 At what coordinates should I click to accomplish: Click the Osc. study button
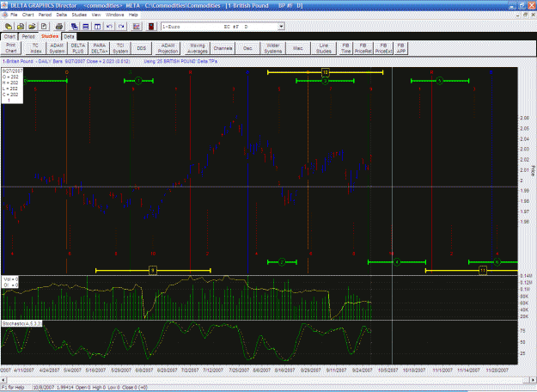tap(247, 48)
